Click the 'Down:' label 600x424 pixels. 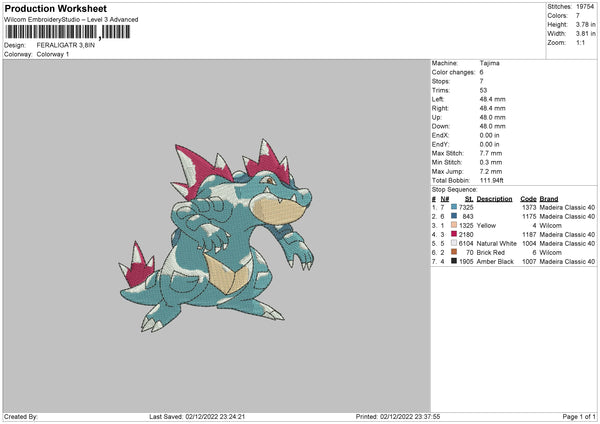[440, 126]
